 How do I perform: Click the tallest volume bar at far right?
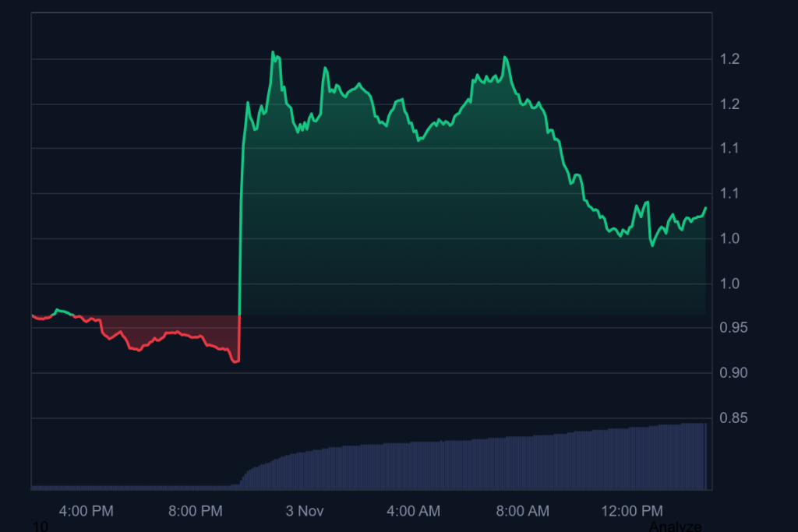(704, 456)
